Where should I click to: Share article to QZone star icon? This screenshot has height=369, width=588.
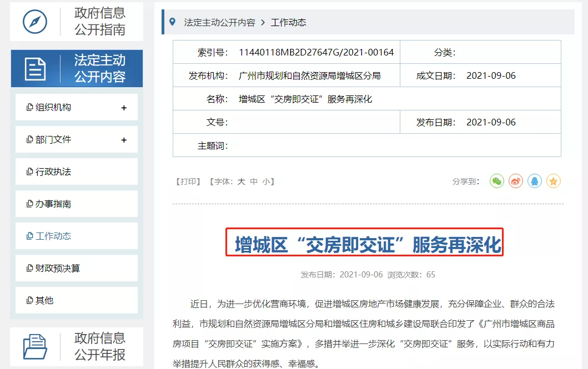554,181
